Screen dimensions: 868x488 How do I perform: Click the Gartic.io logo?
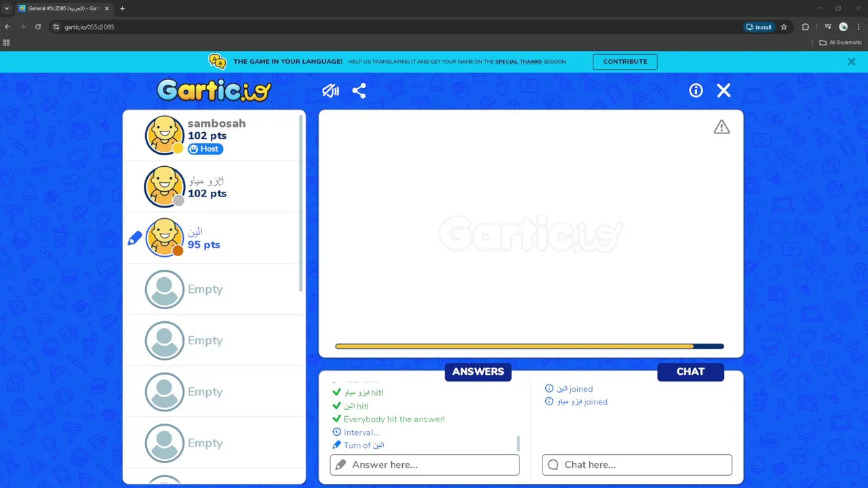click(x=214, y=90)
